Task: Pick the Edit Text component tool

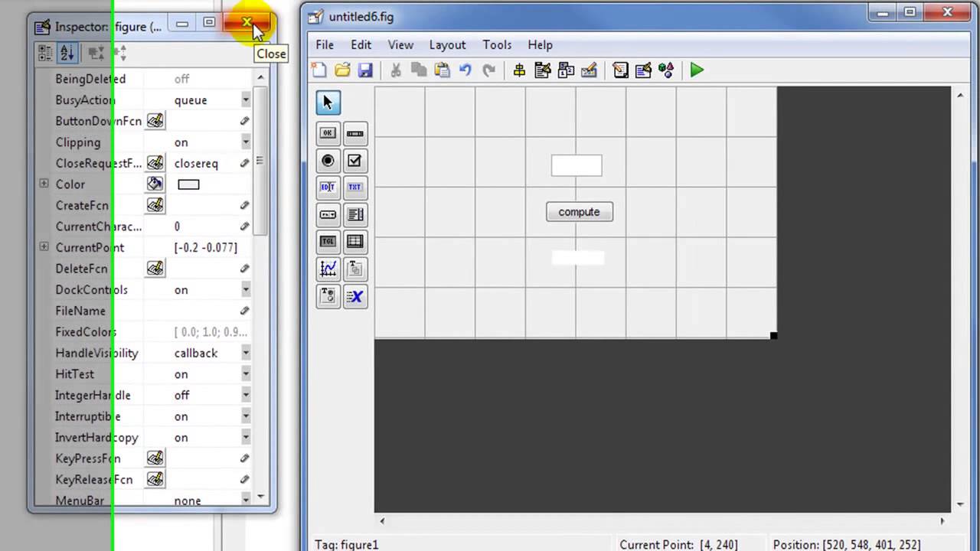Action: point(328,187)
